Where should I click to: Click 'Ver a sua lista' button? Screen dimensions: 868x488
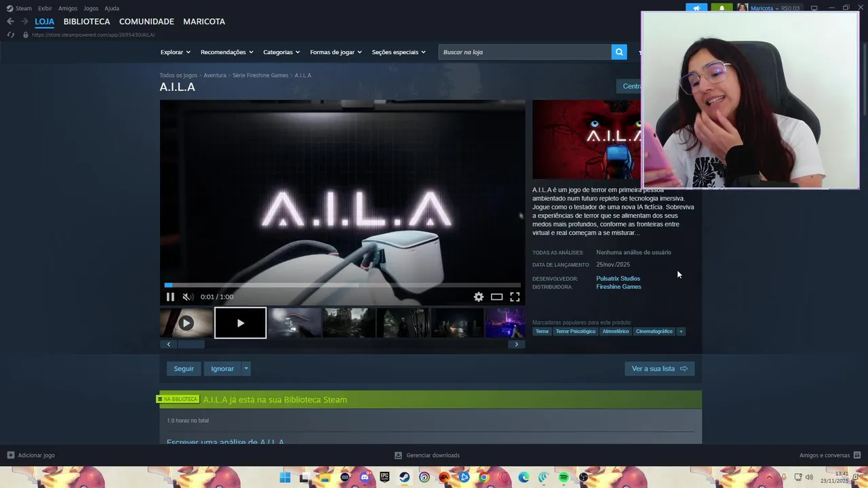pyautogui.click(x=659, y=369)
